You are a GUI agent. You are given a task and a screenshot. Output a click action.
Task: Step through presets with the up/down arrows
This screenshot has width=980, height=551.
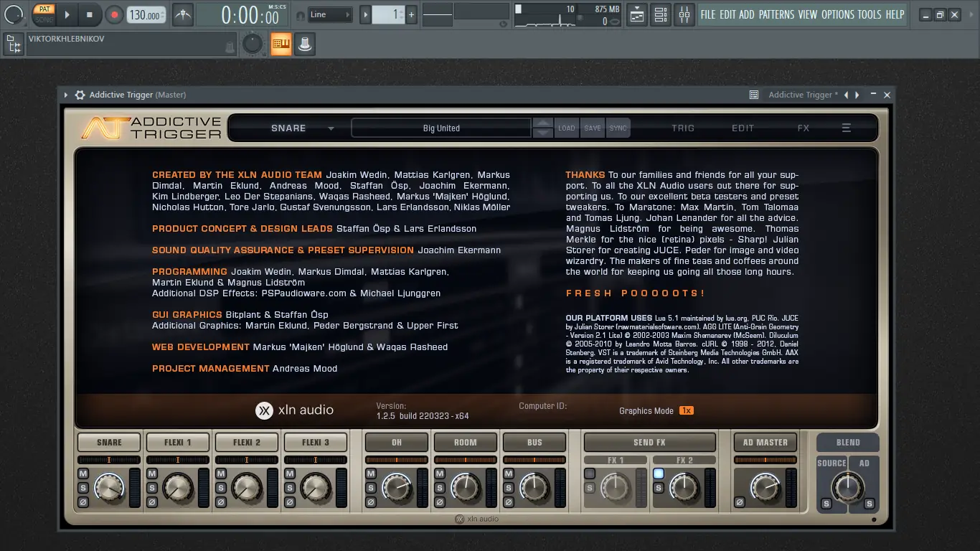click(x=543, y=128)
